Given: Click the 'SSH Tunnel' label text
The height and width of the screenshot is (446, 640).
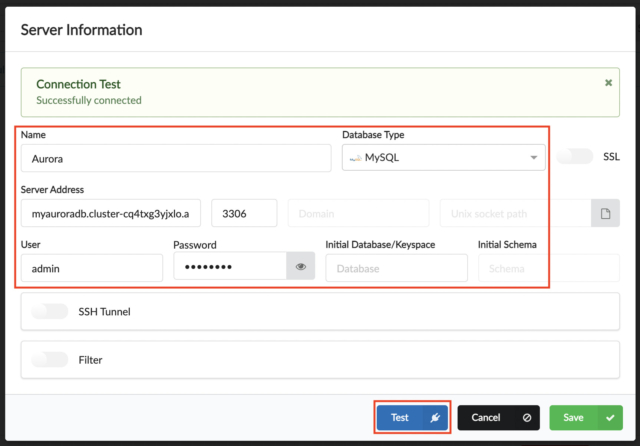Looking at the screenshot, I should (x=104, y=312).
